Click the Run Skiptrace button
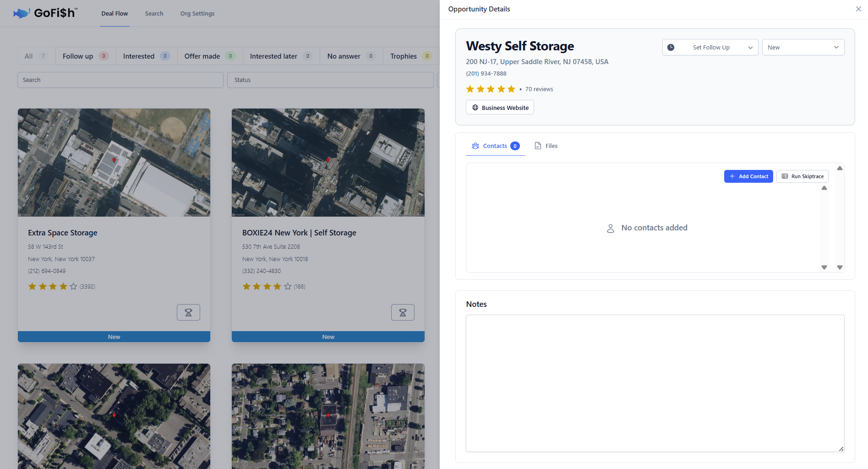Image resolution: width=868 pixels, height=469 pixels. 802,176
